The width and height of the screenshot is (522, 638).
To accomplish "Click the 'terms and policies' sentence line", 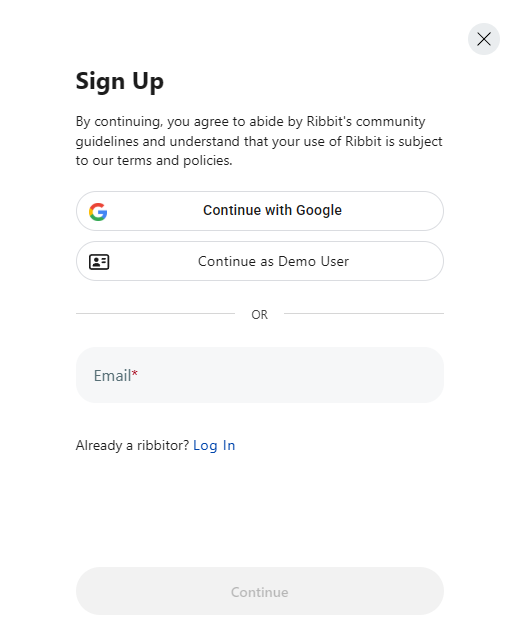I will [154, 161].
